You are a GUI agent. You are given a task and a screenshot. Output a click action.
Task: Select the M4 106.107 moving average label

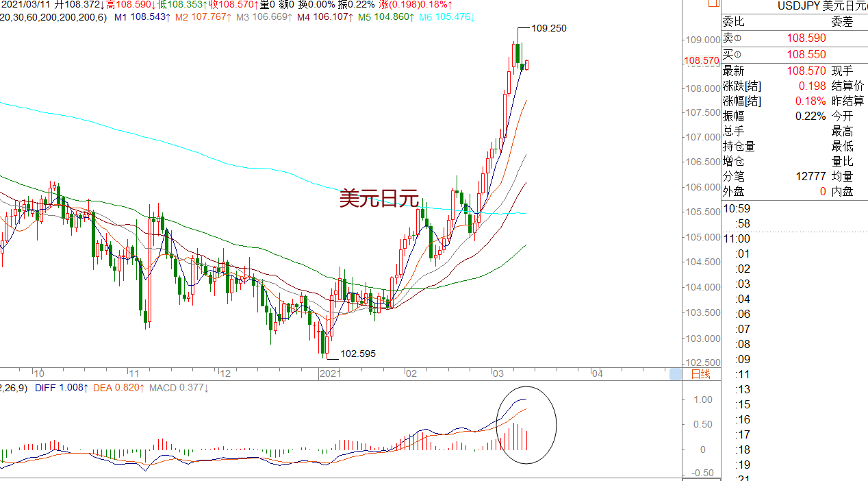coord(324,16)
